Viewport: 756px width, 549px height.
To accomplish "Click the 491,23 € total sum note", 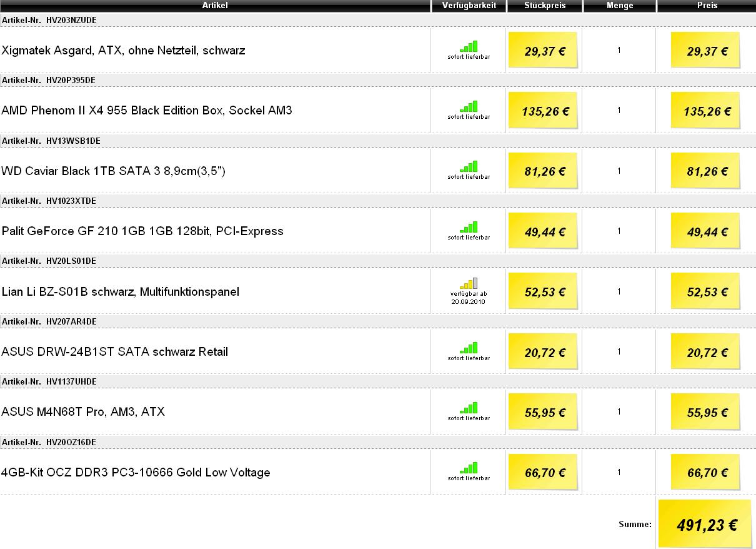I will [706, 525].
